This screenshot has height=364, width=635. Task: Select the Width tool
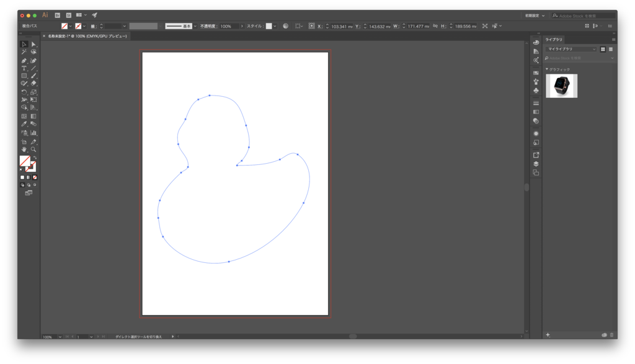(x=24, y=100)
